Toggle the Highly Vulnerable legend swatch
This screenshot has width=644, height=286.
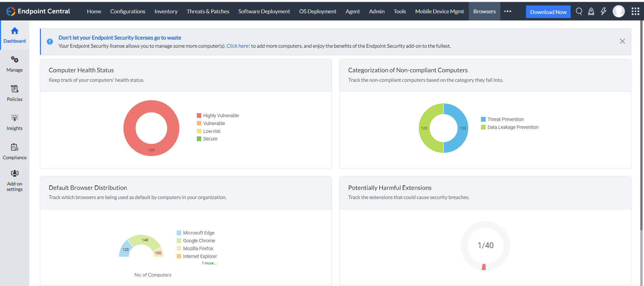pyautogui.click(x=199, y=116)
